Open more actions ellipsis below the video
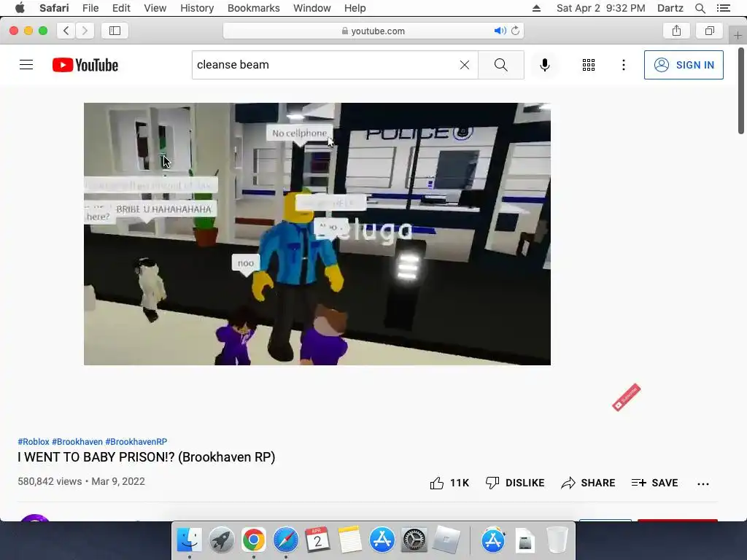The image size is (747, 560). tap(703, 484)
